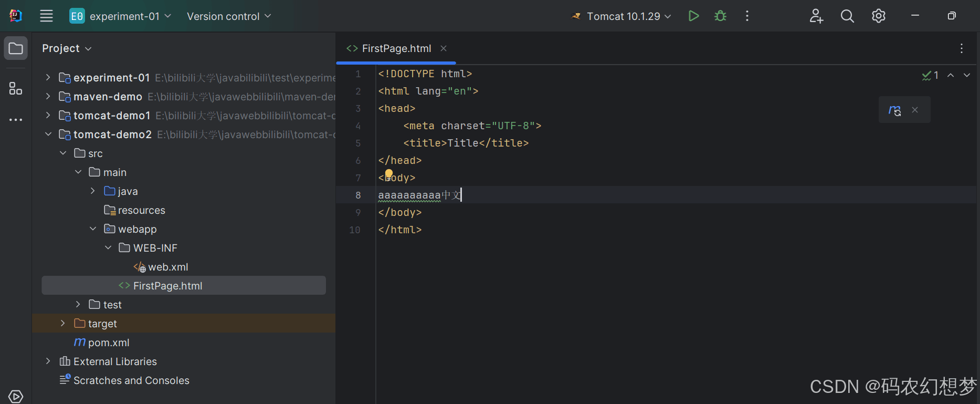Expand the target folder
980x404 pixels.
point(63,324)
